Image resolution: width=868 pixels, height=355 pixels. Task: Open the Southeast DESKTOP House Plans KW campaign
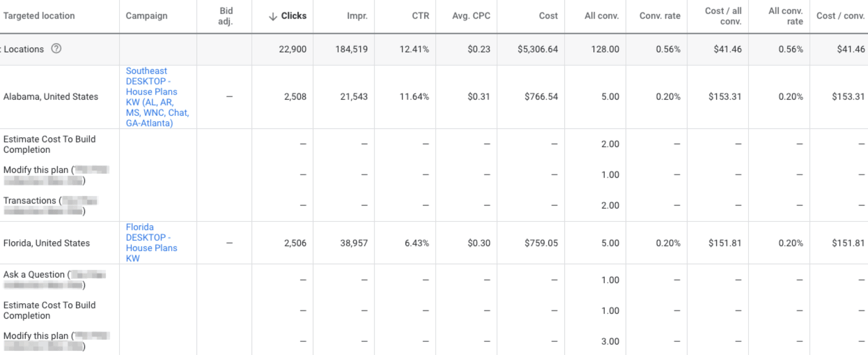[157, 97]
